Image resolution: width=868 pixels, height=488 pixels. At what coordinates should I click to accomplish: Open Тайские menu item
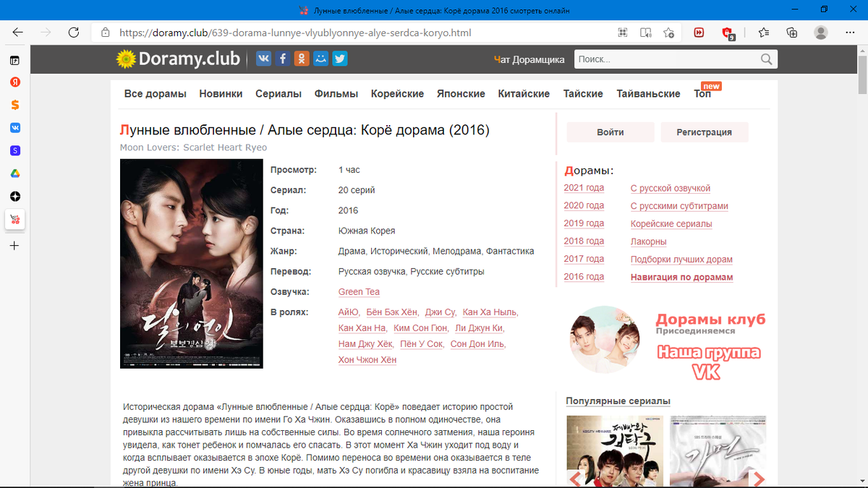(583, 94)
